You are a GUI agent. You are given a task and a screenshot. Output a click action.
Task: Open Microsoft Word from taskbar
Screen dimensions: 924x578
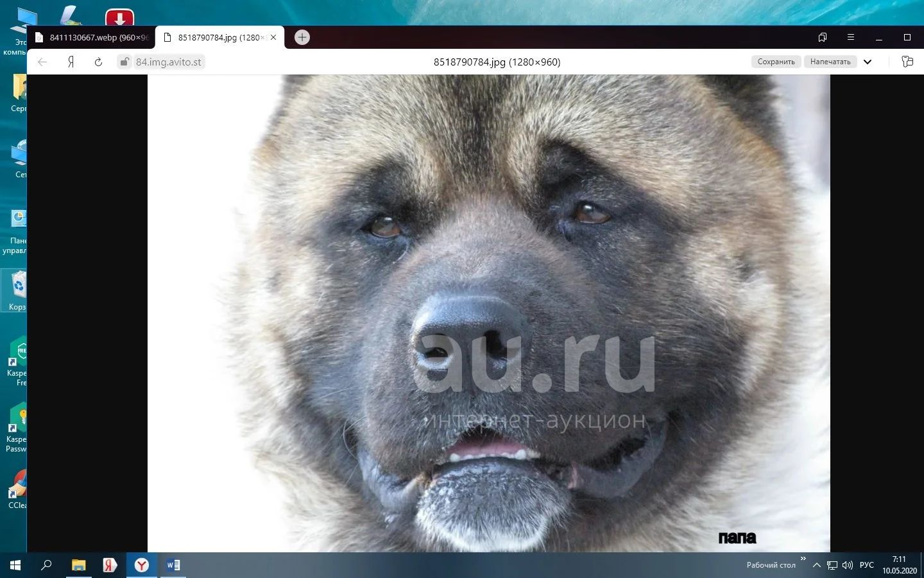[173, 565]
